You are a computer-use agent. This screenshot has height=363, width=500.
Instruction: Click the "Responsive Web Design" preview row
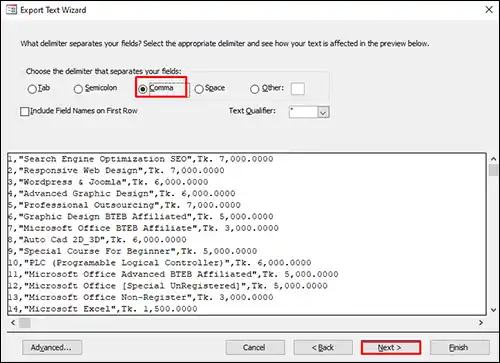[247, 171]
